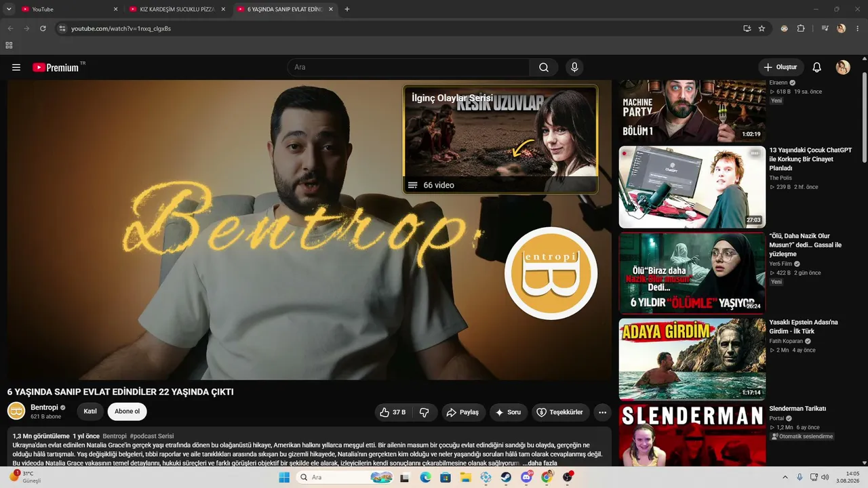Open OBS Studio from the taskbar

pyautogui.click(x=567, y=477)
